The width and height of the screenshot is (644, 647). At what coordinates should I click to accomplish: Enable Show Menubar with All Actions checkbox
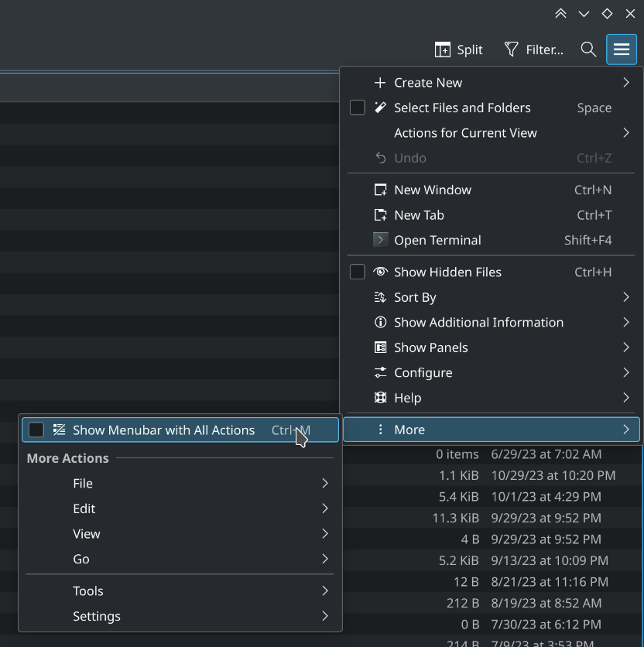36,430
